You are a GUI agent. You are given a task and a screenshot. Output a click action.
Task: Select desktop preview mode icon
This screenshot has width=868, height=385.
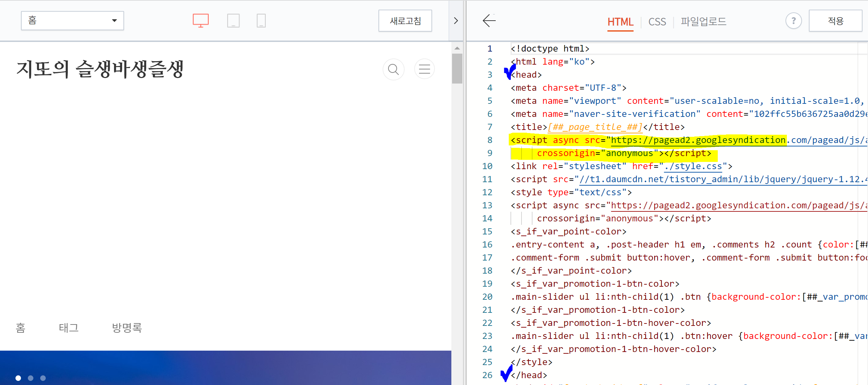(x=201, y=21)
